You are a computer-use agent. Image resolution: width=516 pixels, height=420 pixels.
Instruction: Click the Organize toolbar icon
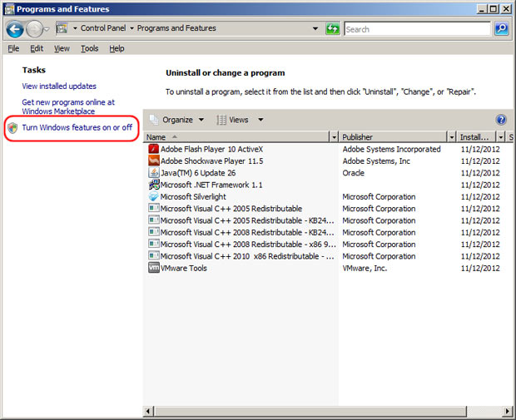pos(154,120)
